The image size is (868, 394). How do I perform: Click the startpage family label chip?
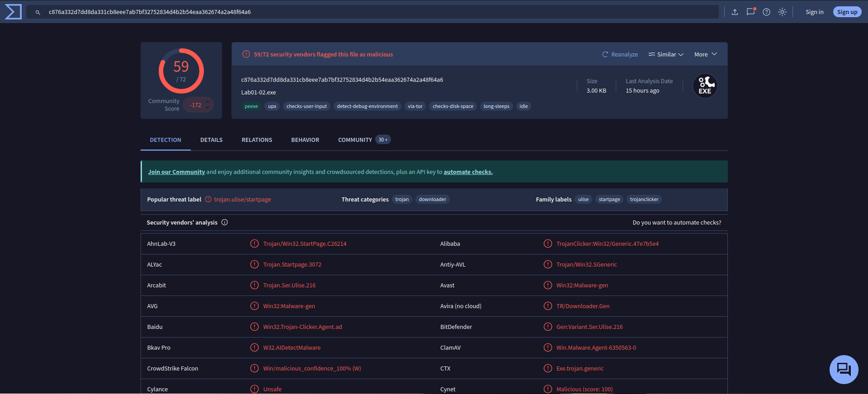[609, 199]
